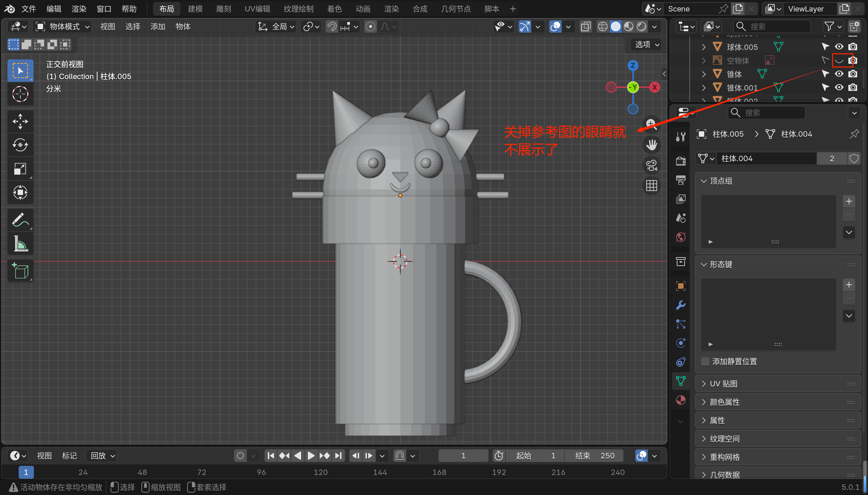Enable the 添加静置位置 checkbox
Viewport: 868px width, 495px height.
(x=705, y=361)
